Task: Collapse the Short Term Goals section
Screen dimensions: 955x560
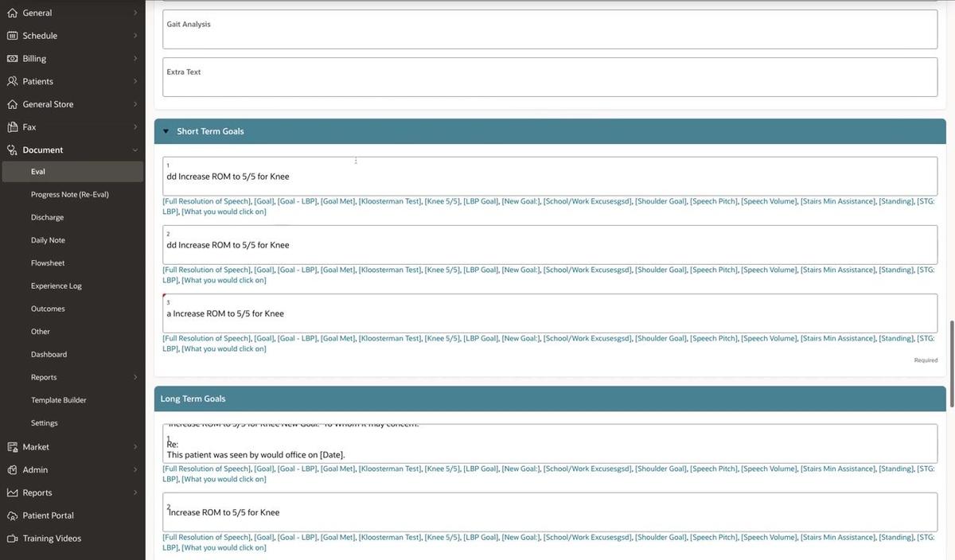Action: pos(166,131)
